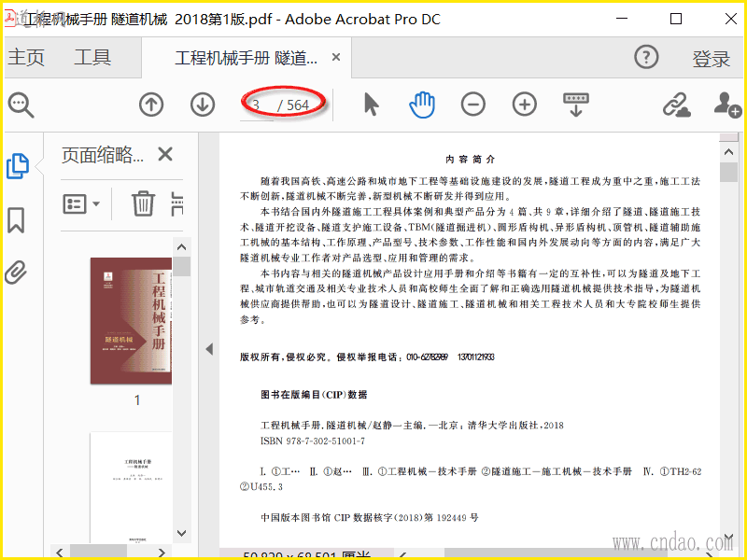
Task: Switch to the 工具 tab
Action: click(x=92, y=58)
